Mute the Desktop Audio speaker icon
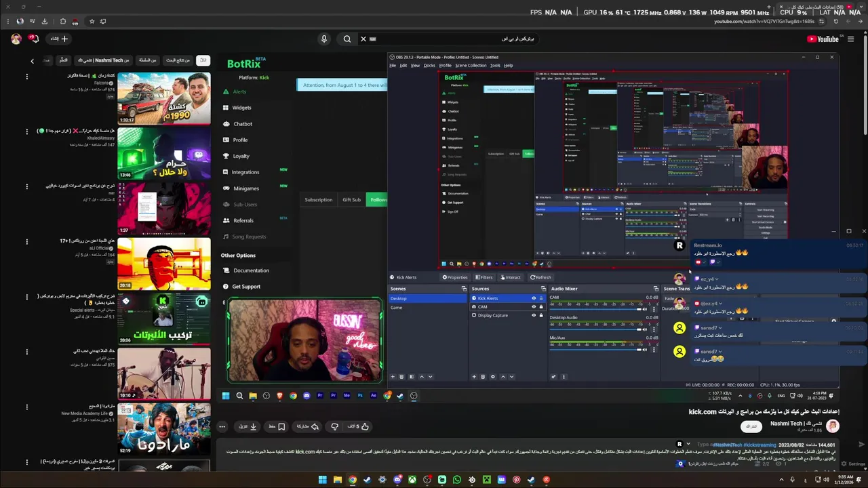868x488 pixels. pos(645,329)
